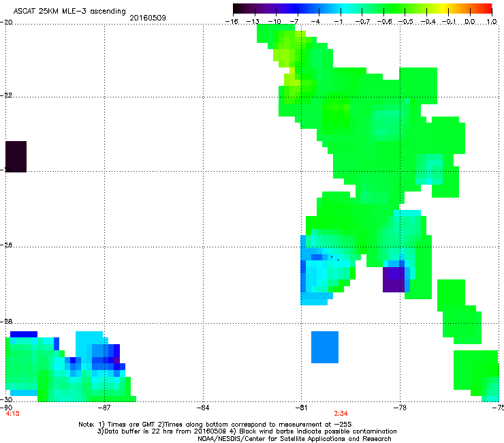The image size is (504, 443).
Task: Click the longitude label -87
Action: (104, 408)
